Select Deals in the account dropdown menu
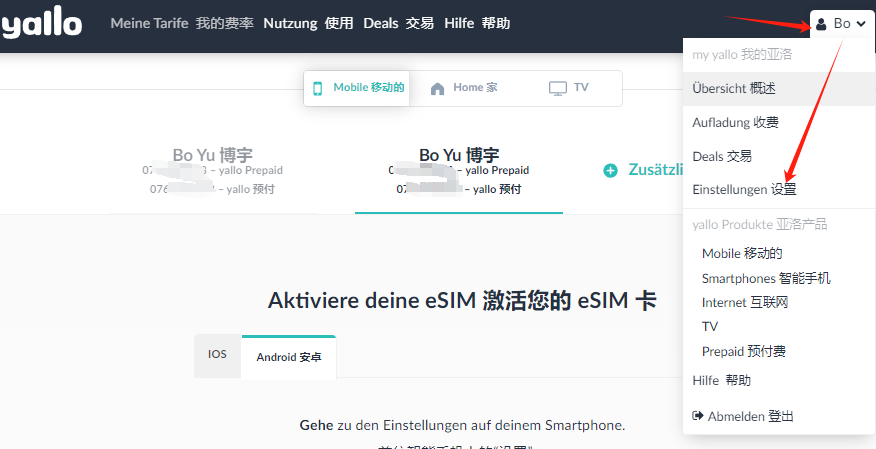Viewport: 876px width, 449px height. click(779, 156)
